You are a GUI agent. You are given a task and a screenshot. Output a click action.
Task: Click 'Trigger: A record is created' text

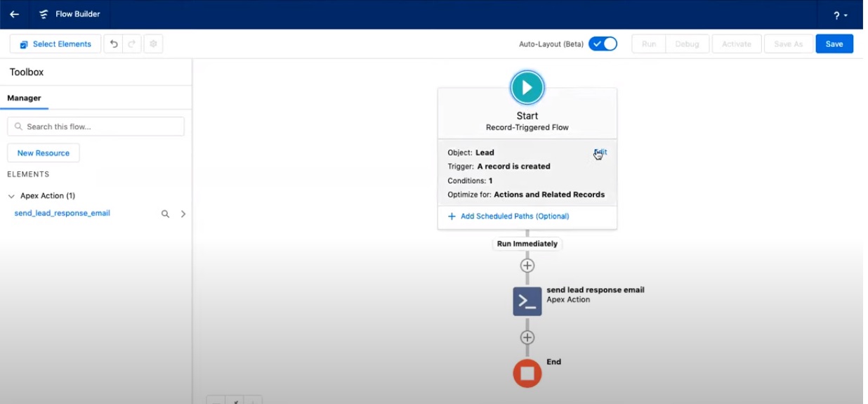pos(499,167)
